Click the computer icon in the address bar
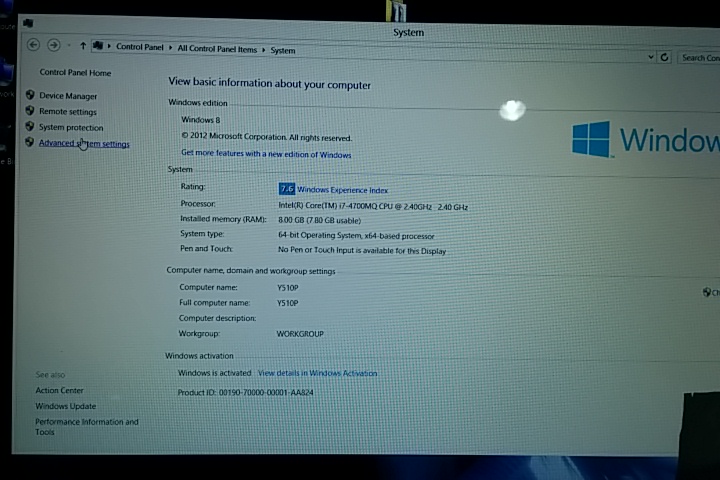 click(x=97, y=45)
